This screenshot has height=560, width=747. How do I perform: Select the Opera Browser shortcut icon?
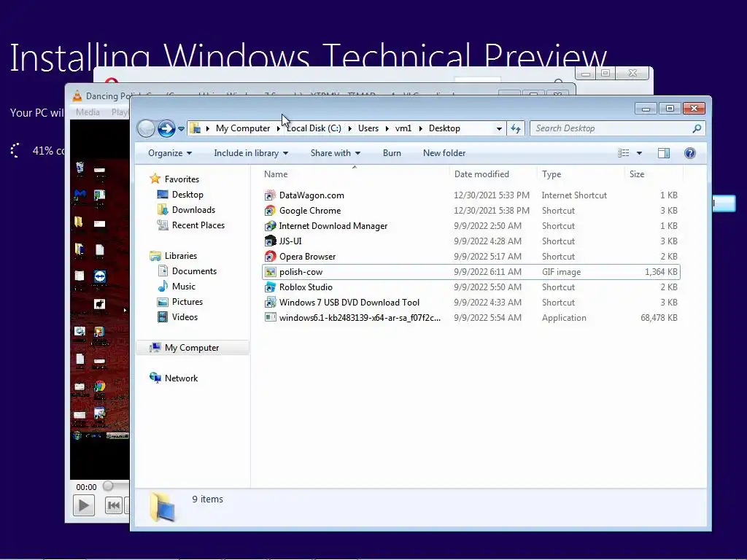point(270,256)
